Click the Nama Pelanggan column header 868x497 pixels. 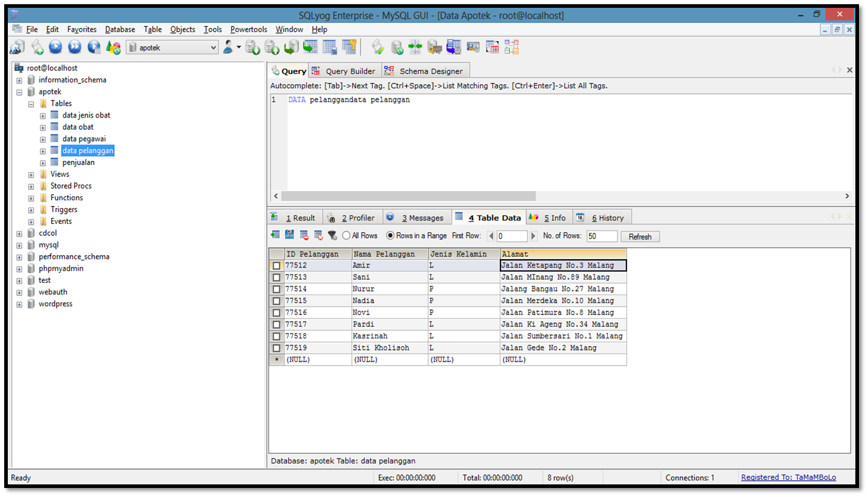pyautogui.click(x=389, y=254)
